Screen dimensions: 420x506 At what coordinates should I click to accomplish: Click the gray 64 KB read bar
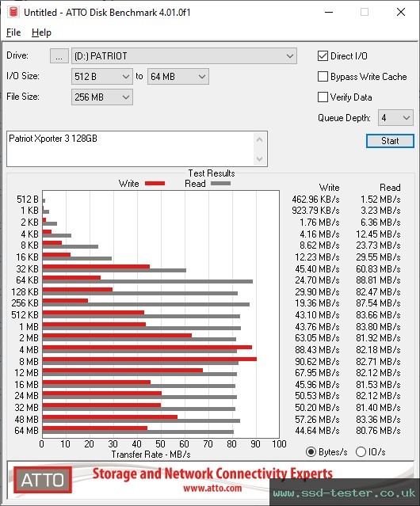coord(147,281)
